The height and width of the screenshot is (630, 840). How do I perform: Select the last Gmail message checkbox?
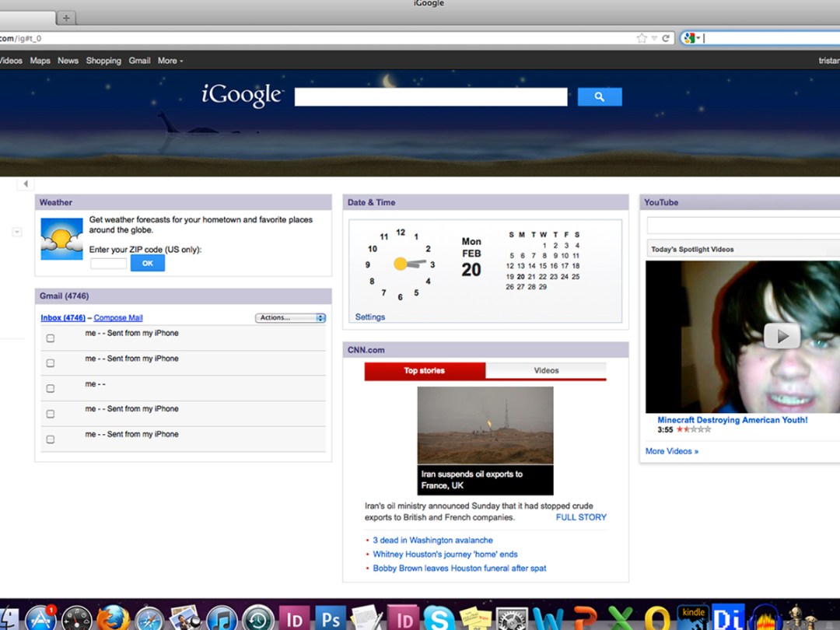pyautogui.click(x=51, y=439)
